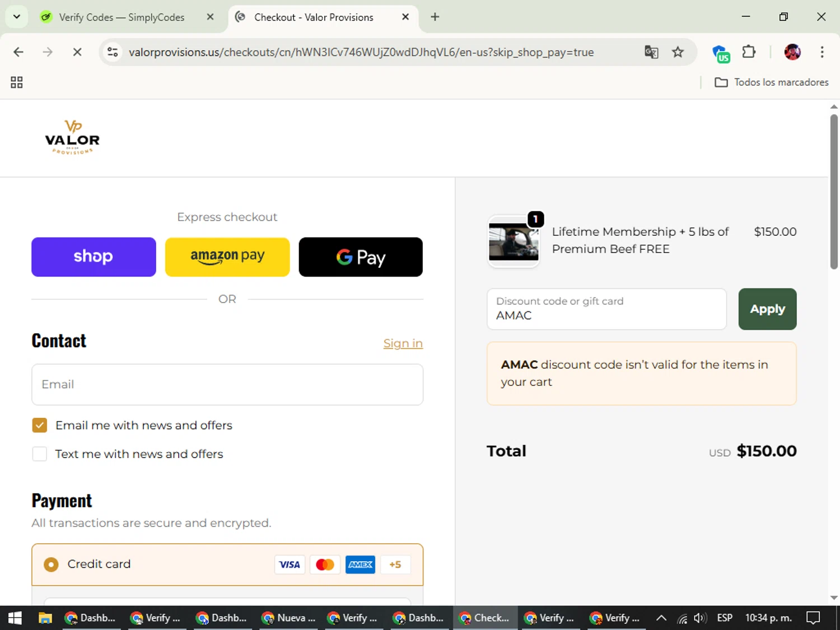Viewport: 840px width, 630px height.
Task: Open Windows Start menu
Action: click(x=15, y=618)
